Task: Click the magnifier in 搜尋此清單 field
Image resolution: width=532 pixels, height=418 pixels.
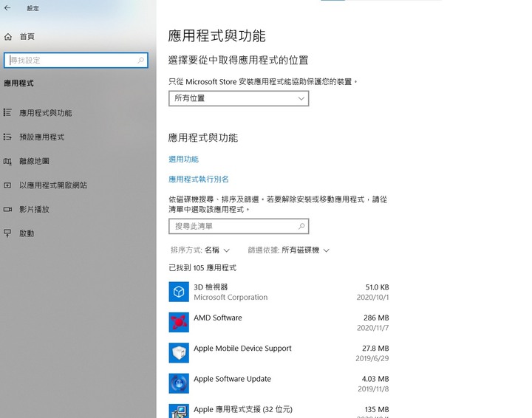Action: click(301, 226)
